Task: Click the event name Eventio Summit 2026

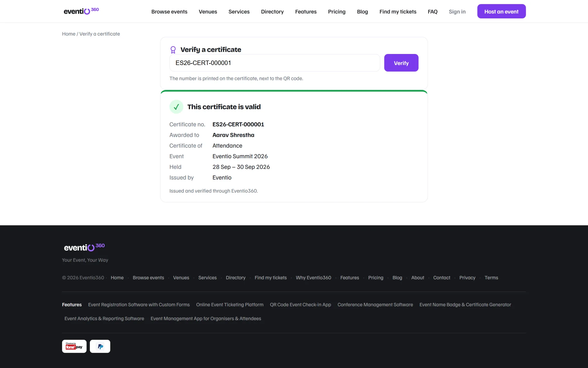Action: pyautogui.click(x=240, y=156)
